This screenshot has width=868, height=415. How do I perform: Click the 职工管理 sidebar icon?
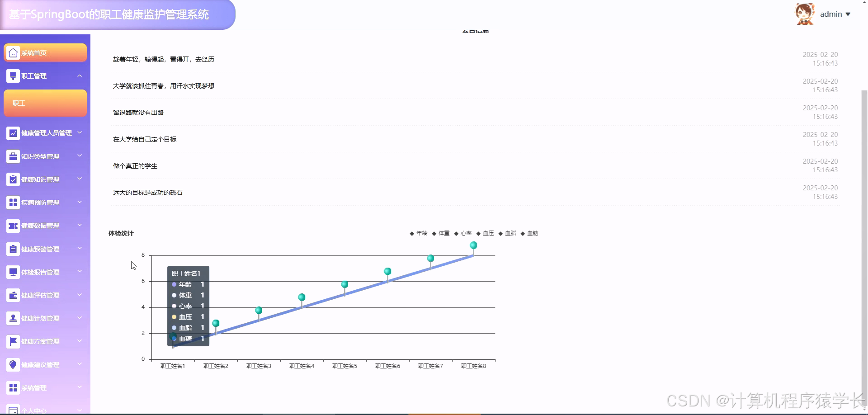13,76
